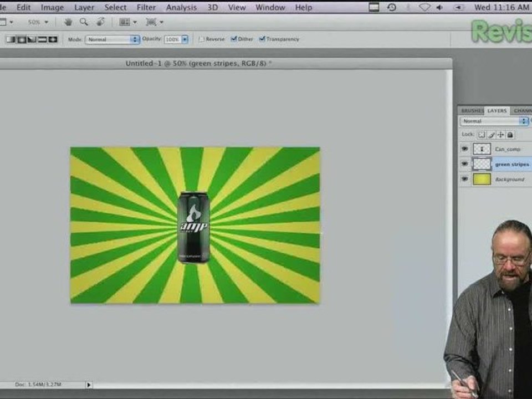Click the Opacity 100% input field
Image resolution: width=532 pixels, height=399 pixels.
coord(173,40)
